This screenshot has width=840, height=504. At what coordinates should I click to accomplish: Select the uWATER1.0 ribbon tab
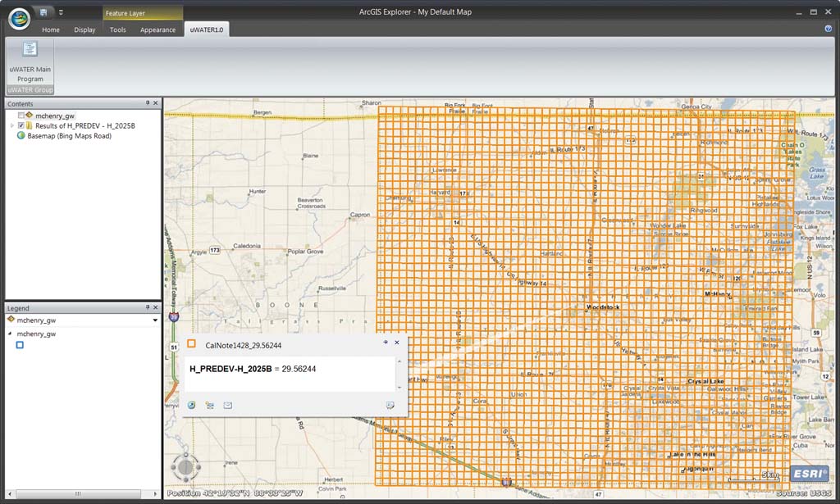coord(207,30)
